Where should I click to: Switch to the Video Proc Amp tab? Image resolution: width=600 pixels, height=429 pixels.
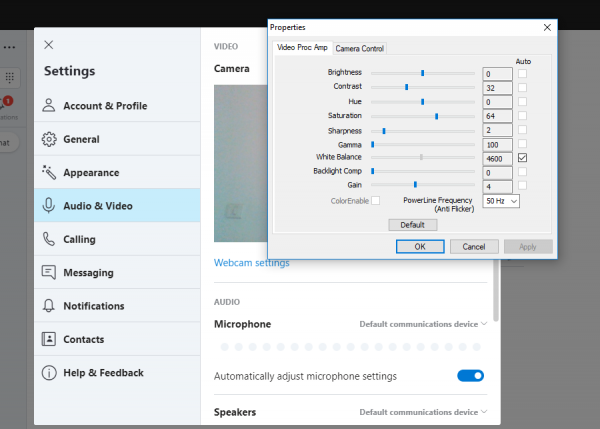click(302, 47)
